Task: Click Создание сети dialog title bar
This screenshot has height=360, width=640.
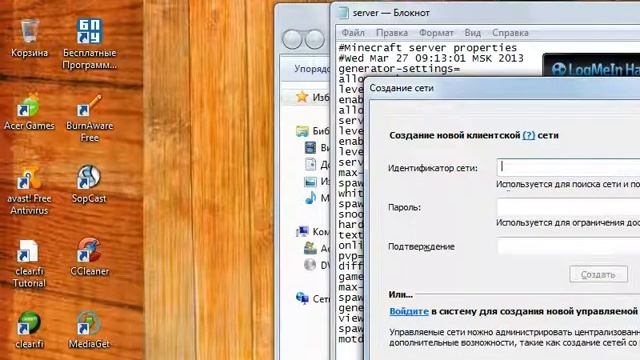Action: 502,88
